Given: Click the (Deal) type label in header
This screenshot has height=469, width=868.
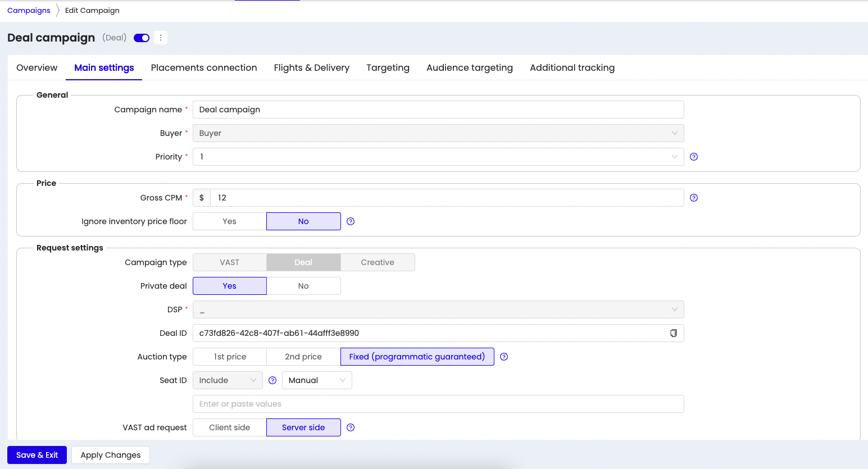Looking at the screenshot, I should (x=115, y=38).
